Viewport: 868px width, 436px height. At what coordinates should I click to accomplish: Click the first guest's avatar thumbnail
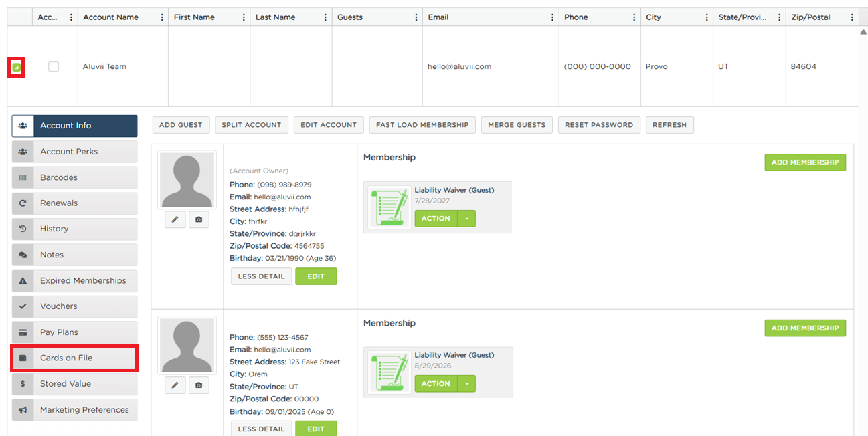pyautogui.click(x=187, y=179)
